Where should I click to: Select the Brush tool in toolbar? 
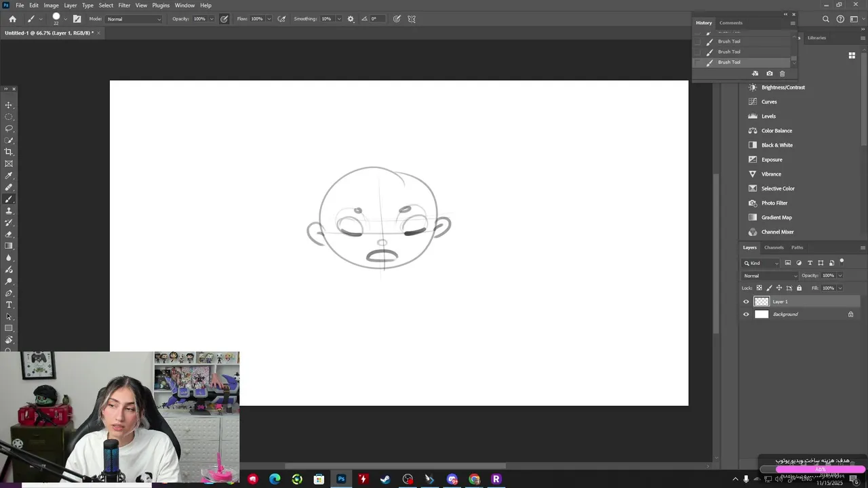pos(9,199)
